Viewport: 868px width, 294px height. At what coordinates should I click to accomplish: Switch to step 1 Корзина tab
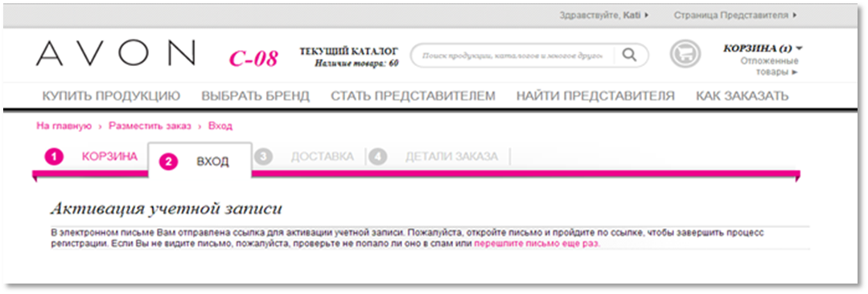pos(93,157)
